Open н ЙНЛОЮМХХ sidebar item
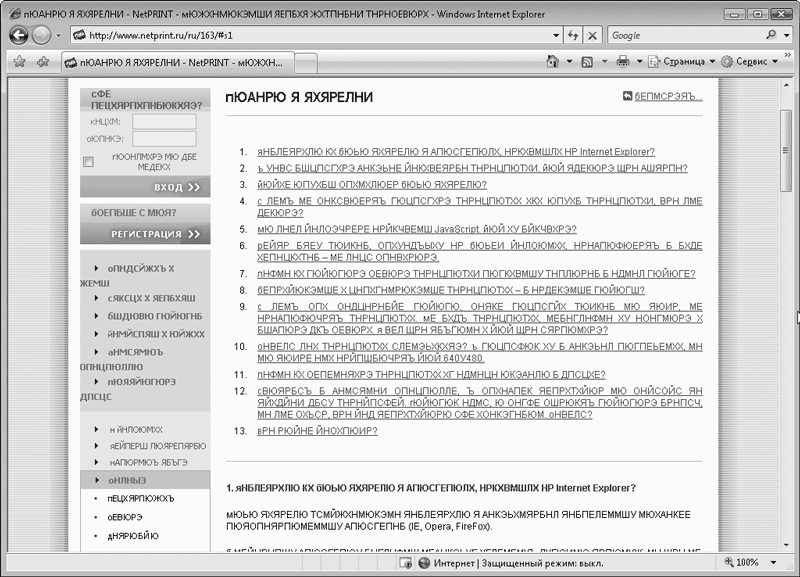 click(136, 430)
